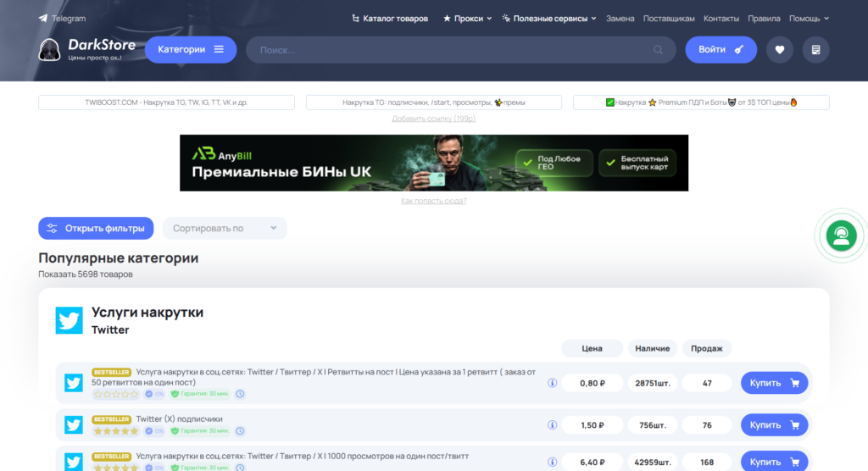Click the 0% verified badge in retweets row

(x=154, y=394)
